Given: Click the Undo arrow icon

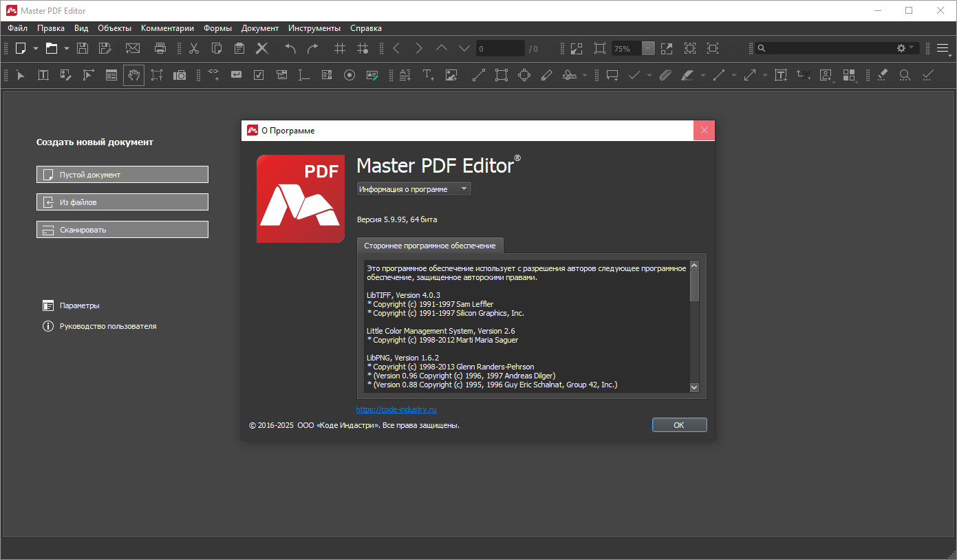Looking at the screenshot, I should tap(290, 48).
